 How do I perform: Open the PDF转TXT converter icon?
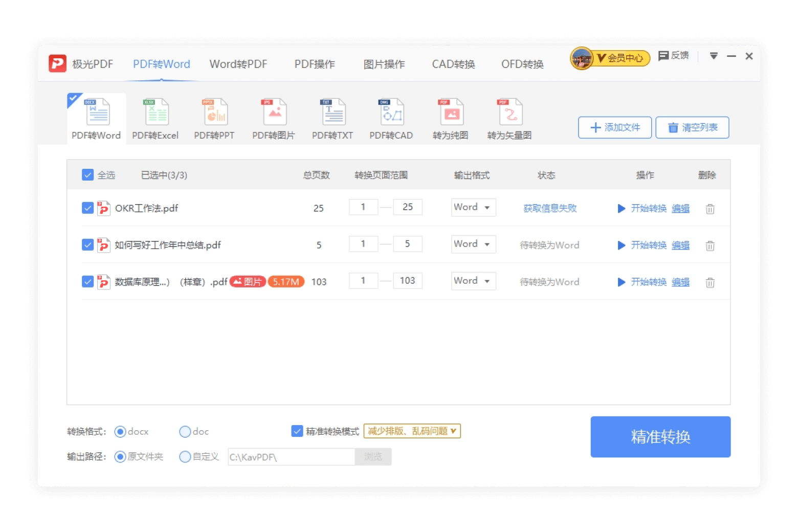(x=333, y=113)
